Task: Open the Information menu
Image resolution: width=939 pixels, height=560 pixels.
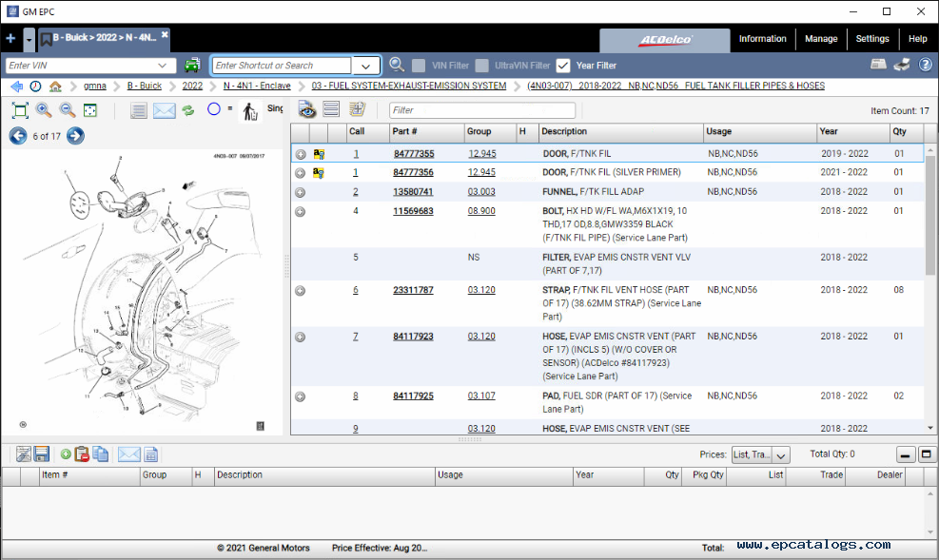Action: 762,39
